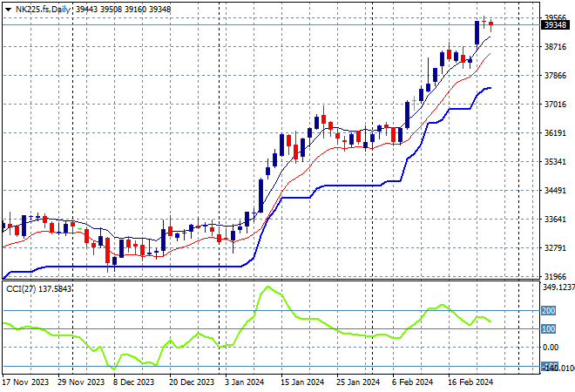Click the OHLC values 39443 39508 39160 39348
The image size is (575, 392).
(x=123, y=10)
